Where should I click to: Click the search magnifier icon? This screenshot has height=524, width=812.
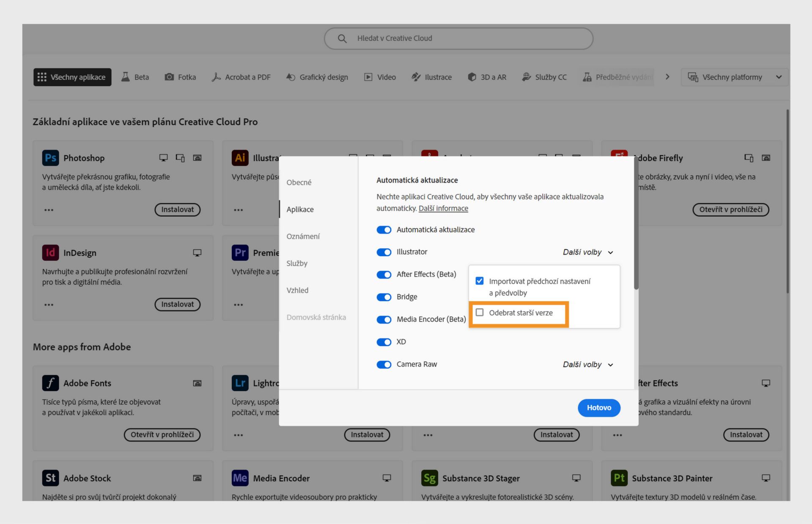coord(342,38)
